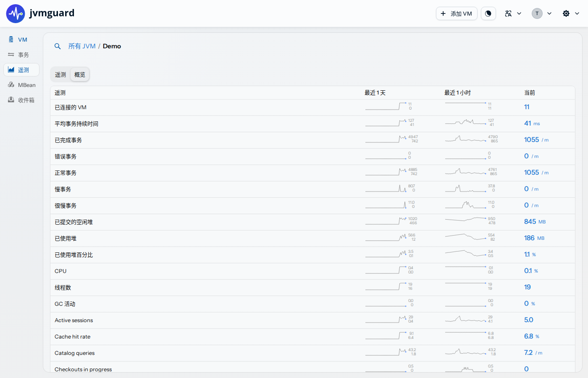Open the 已使用堆 row
The height and width of the screenshot is (378, 588).
pos(313,239)
